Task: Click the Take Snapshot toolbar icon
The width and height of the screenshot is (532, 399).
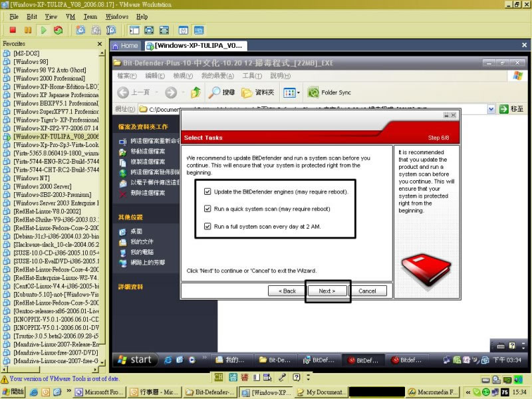Action: point(80,30)
